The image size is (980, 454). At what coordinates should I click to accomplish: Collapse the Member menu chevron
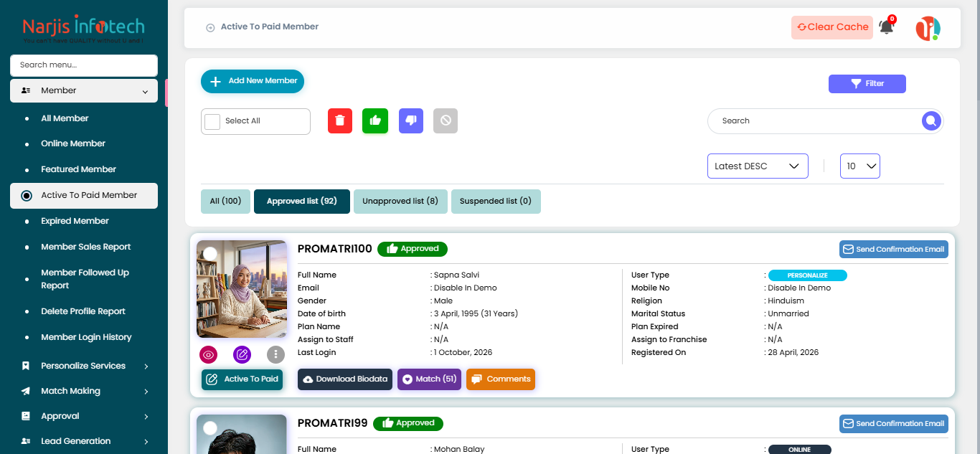click(145, 92)
